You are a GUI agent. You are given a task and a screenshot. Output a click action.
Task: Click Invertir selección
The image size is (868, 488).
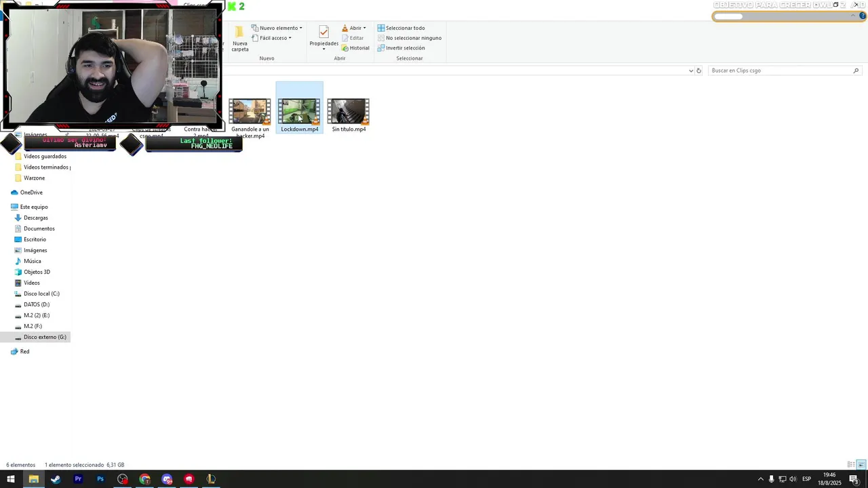(x=401, y=48)
